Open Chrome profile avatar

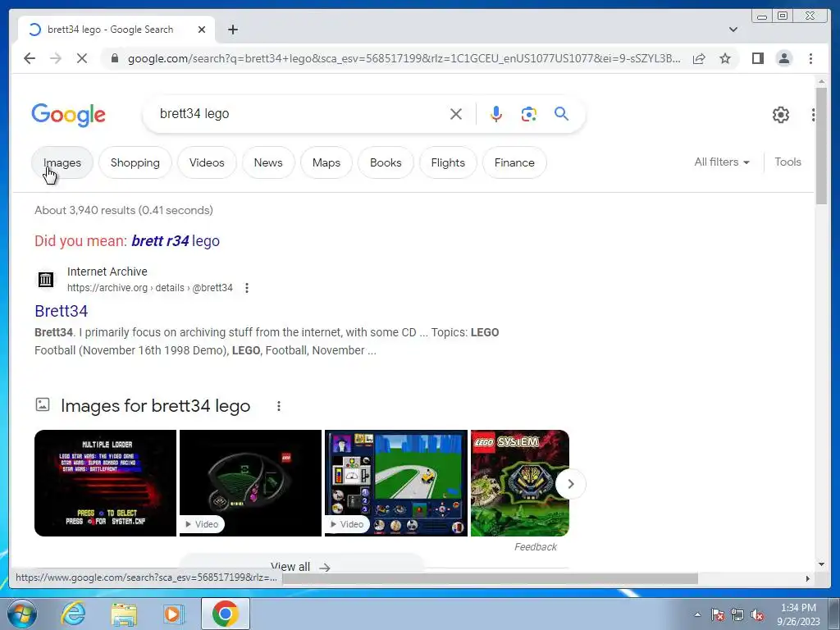(783, 58)
